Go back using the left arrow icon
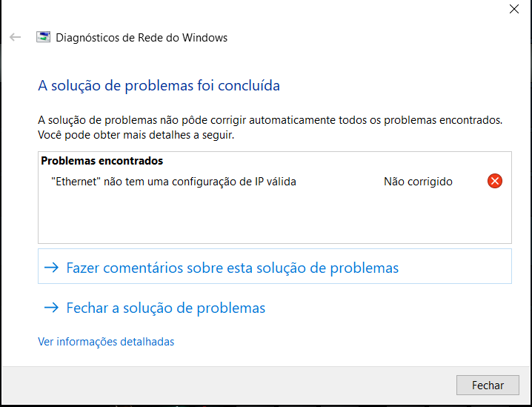This screenshot has height=407, width=532. (x=16, y=37)
